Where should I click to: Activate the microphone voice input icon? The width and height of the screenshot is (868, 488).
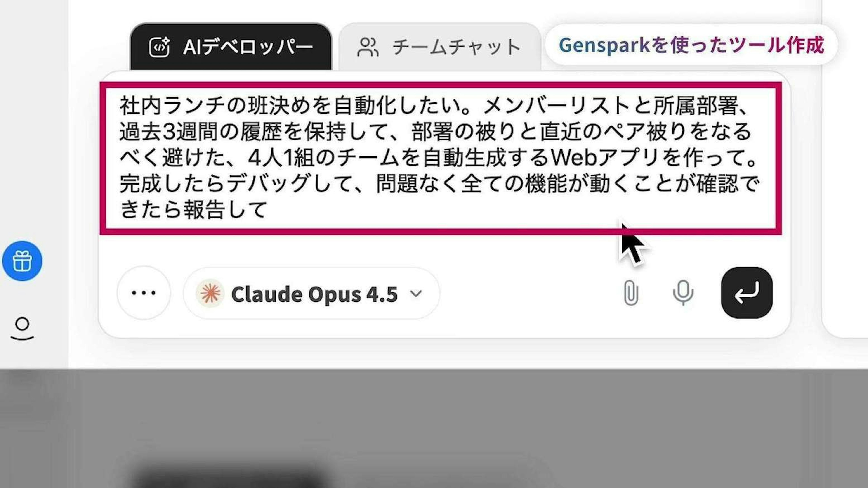pos(683,293)
